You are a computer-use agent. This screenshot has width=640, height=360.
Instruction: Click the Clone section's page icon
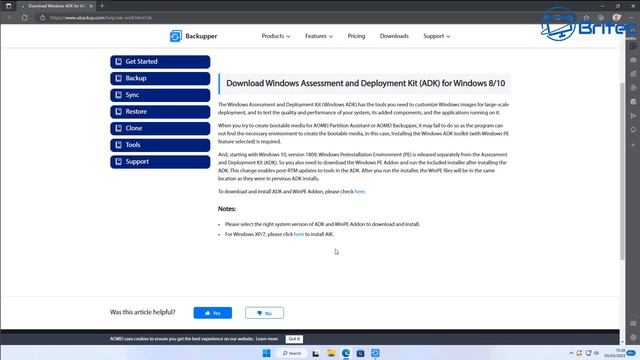coord(118,129)
